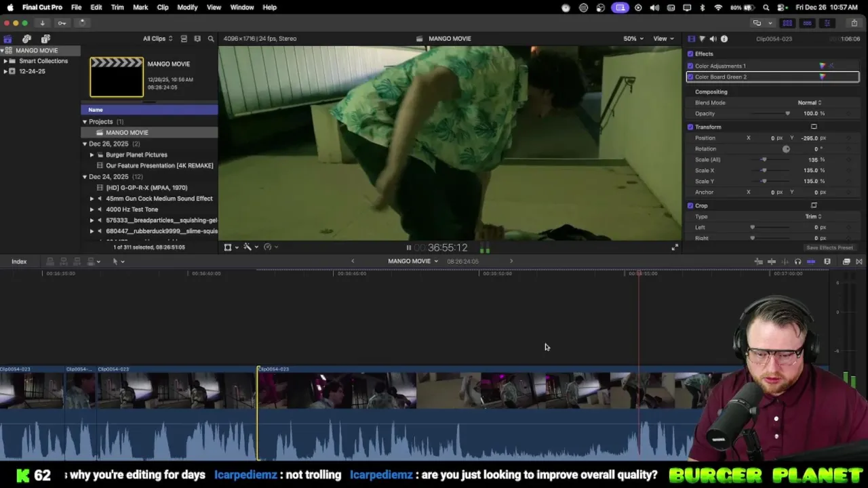Viewport: 868px width, 488px height.
Task: Expand the Burger Planet Pictures clip
Action: [x=92, y=155]
